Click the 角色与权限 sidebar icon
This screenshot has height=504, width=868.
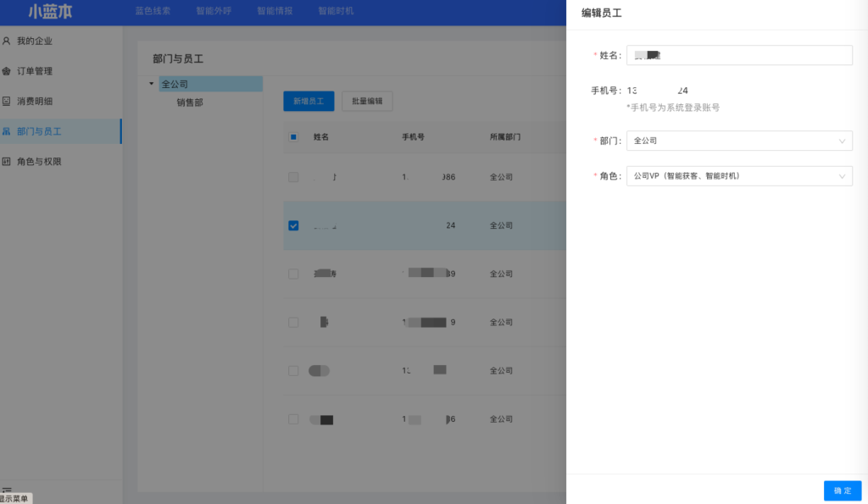[x=7, y=162]
